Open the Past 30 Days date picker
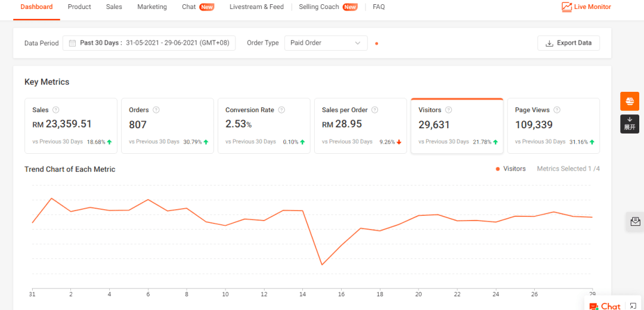Viewport: 644px width, 310px height. coord(149,43)
